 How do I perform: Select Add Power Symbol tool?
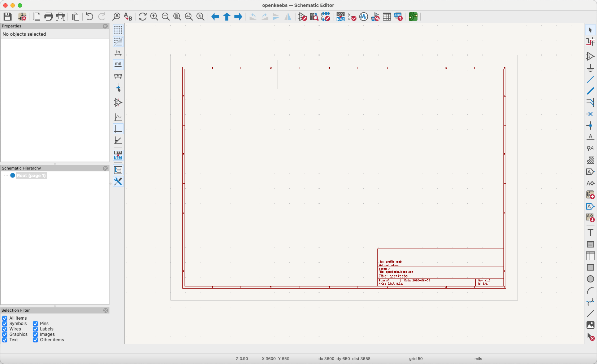[590, 68]
